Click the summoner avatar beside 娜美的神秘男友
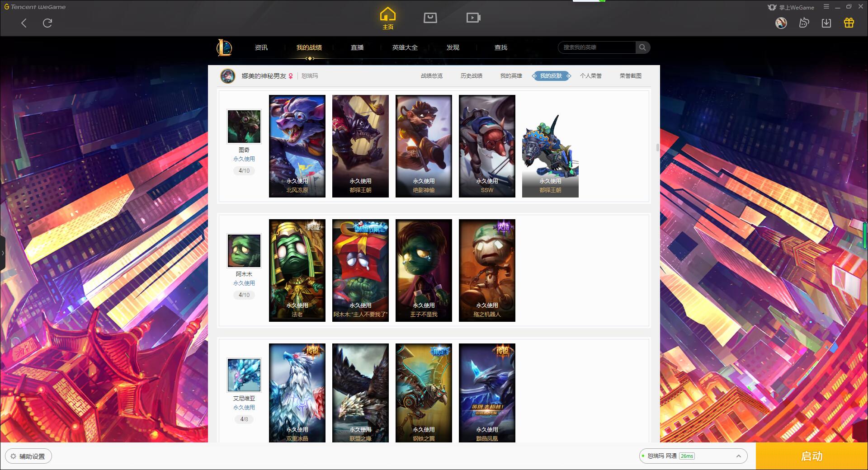Screen dimensions: 868x470 (228, 76)
